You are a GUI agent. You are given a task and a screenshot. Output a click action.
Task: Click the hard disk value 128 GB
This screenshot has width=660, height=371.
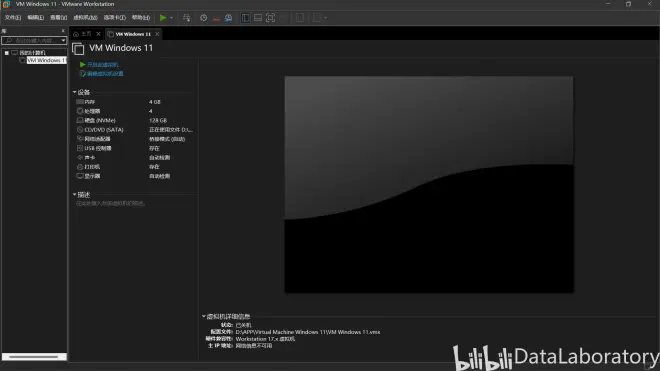tap(158, 120)
